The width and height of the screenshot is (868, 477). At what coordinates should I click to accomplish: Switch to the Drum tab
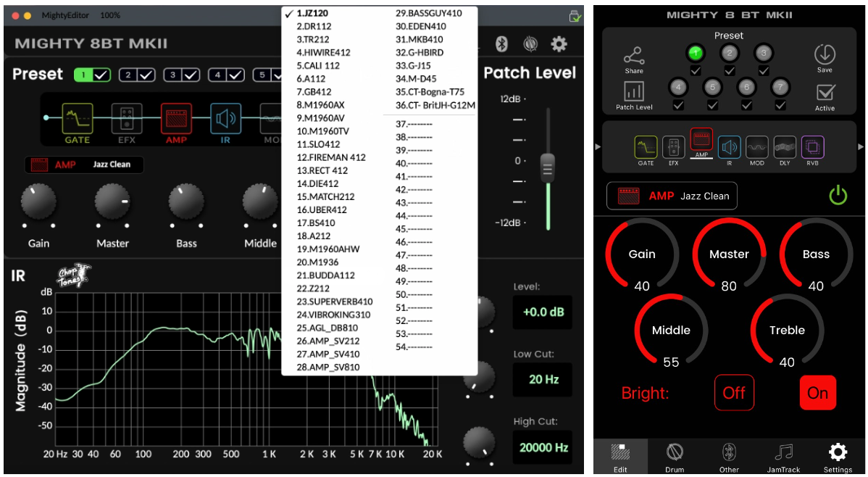coord(675,457)
